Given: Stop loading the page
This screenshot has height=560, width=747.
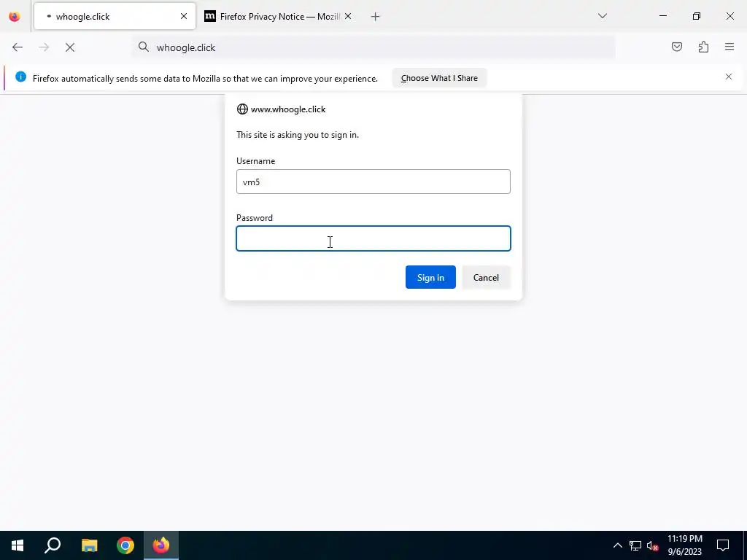Looking at the screenshot, I should tap(70, 47).
